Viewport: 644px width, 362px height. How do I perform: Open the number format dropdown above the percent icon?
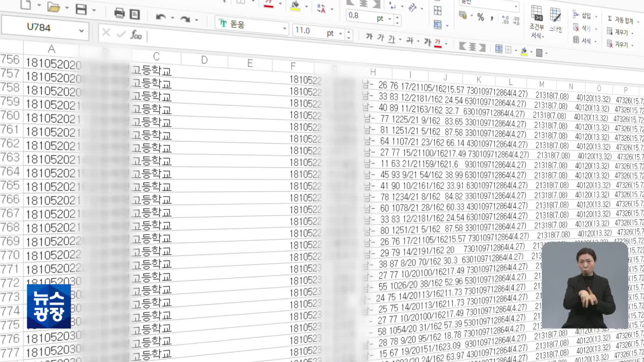(x=516, y=6)
